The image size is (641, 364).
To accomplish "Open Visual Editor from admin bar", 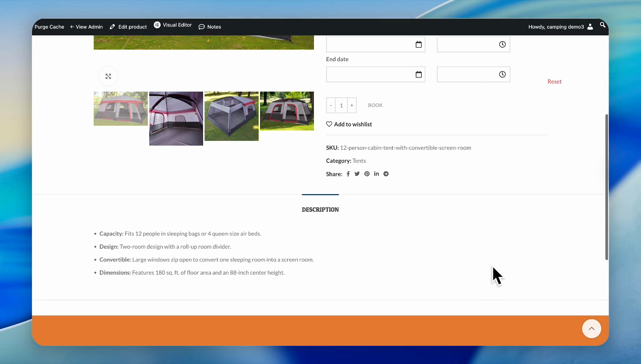I will (x=173, y=25).
